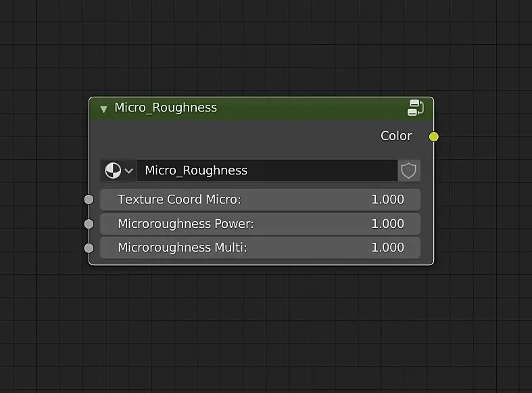Select the node by its Micro_Roughness header title
The image size is (532, 393).
[x=166, y=108]
